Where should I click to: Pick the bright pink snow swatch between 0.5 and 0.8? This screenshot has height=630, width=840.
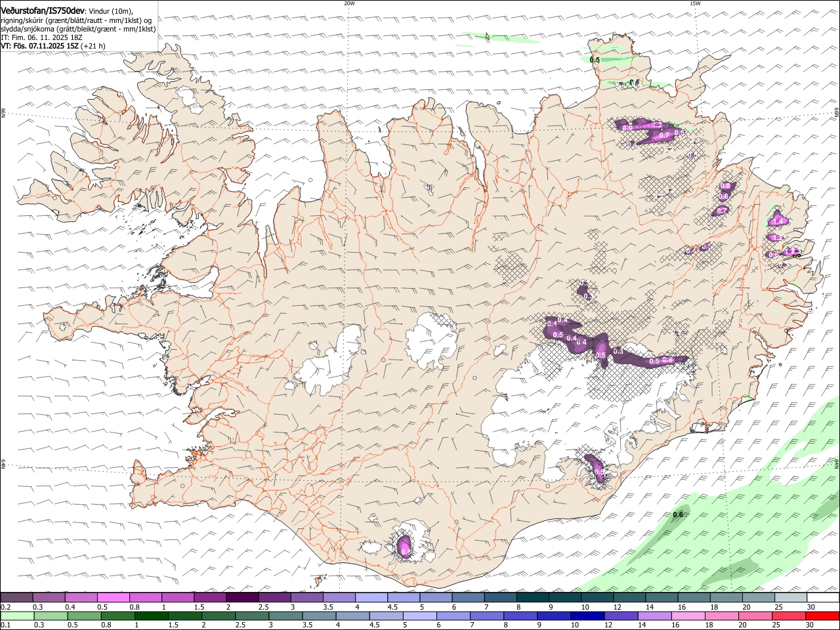point(113,597)
